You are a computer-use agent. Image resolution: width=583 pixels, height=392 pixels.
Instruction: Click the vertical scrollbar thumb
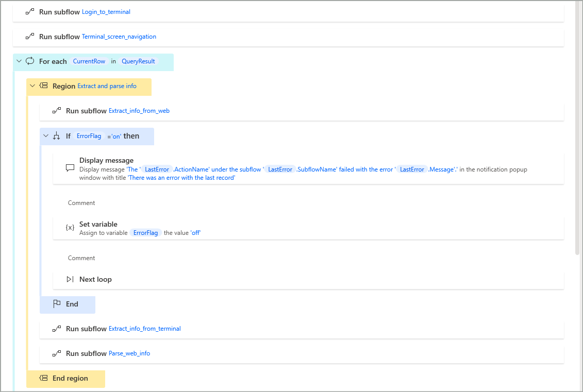(x=577, y=129)
